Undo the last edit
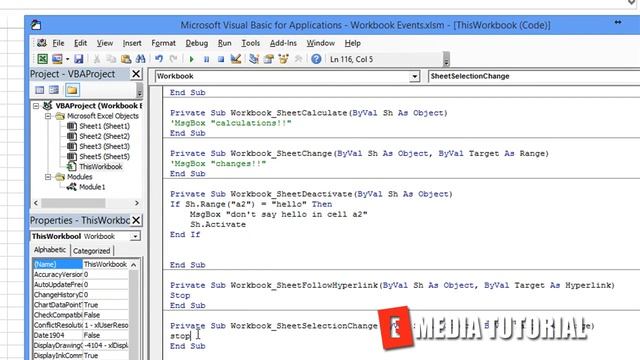 click(x=159, y=59)
